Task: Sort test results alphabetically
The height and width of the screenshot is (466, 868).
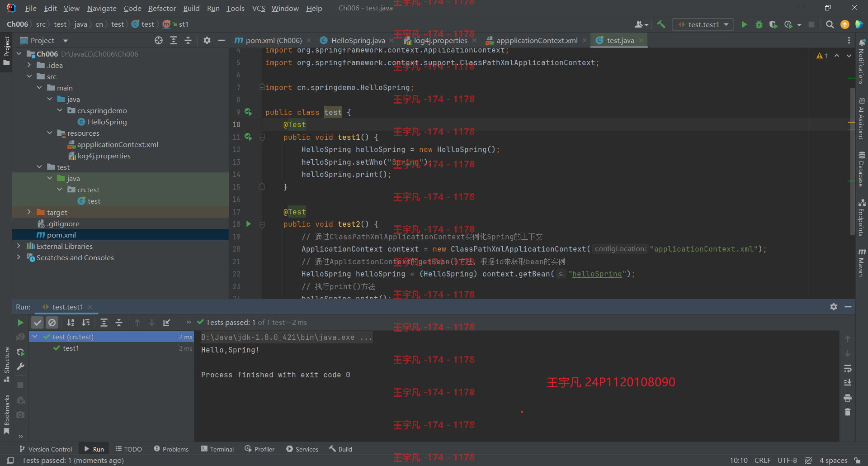Action: 71,323
